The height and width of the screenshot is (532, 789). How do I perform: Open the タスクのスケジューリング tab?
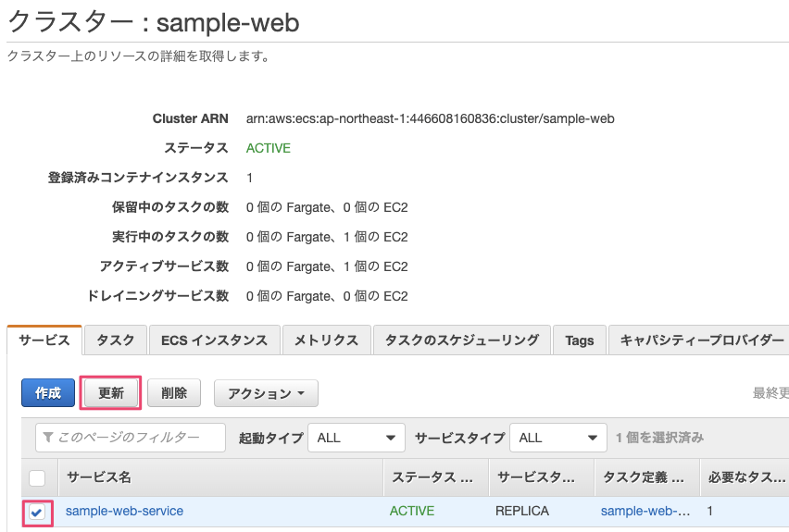click(461, 340)
